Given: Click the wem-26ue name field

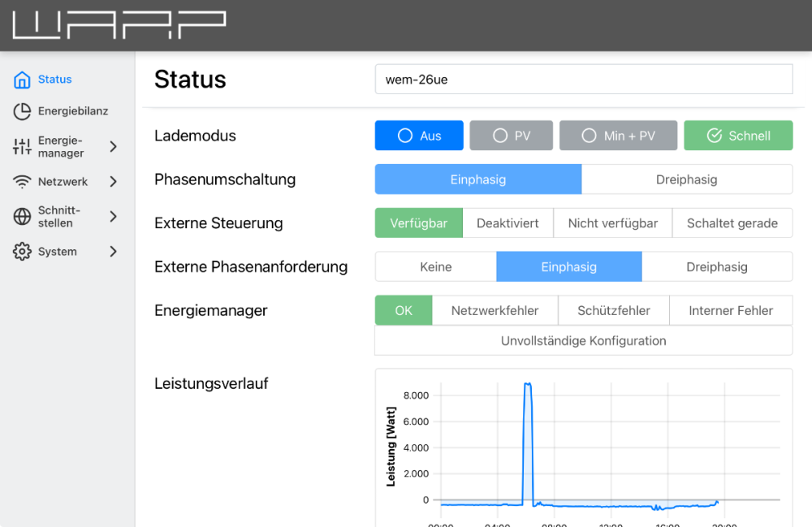Looking at the screenshot, I should [x=583, y=80].
